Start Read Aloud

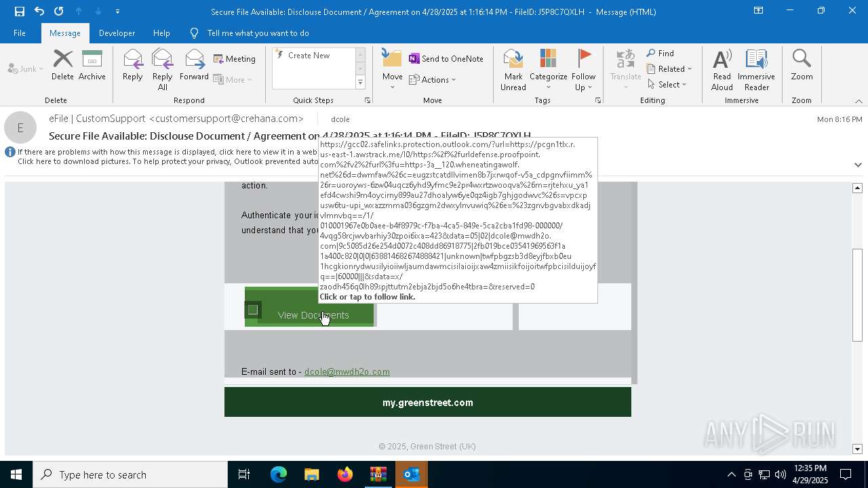722,70
